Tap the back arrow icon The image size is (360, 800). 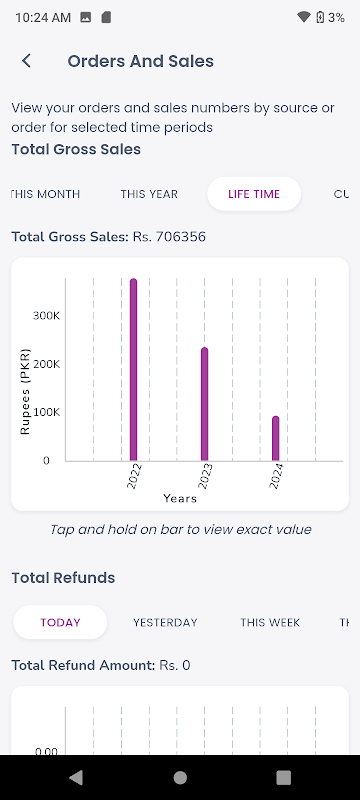point(27,61)
